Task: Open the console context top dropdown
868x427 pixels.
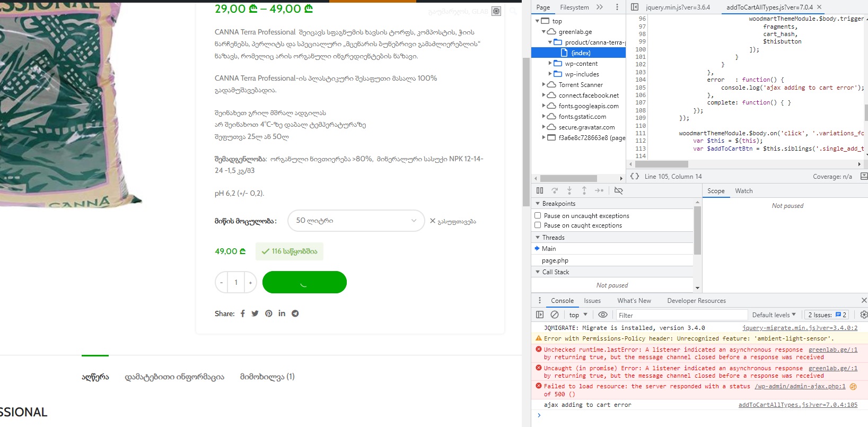Action: (578, 315)
